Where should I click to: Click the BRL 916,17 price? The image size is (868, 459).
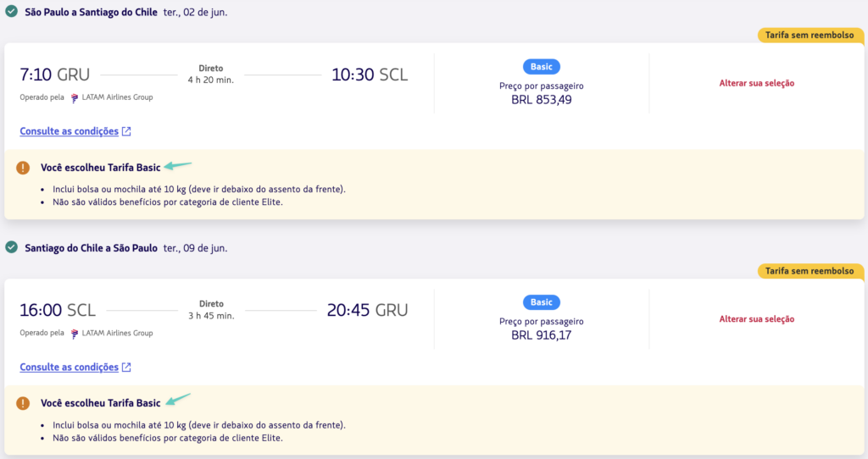point(541,335)
